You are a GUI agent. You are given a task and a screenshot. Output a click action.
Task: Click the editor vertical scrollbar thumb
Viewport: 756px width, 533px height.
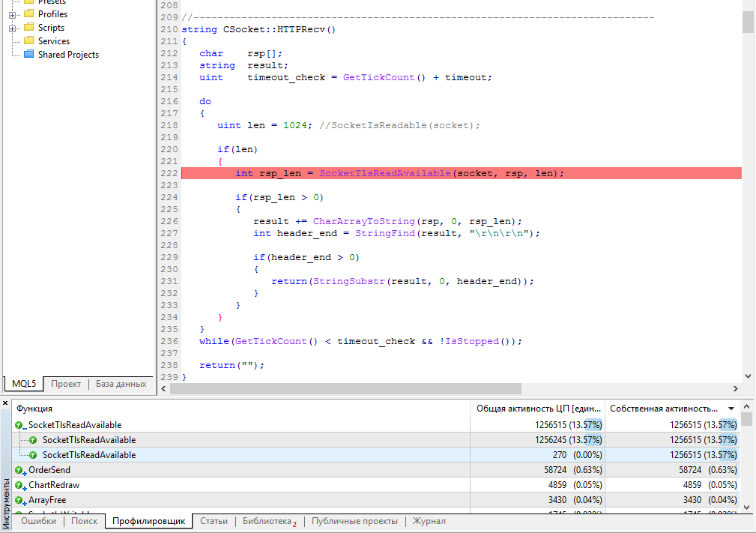point(748,21)
